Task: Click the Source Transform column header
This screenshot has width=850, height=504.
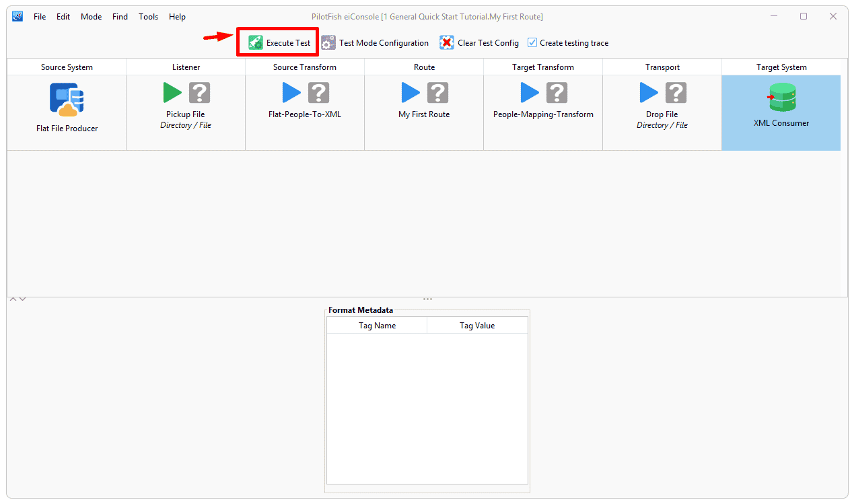Action: (x=305, y=67)
